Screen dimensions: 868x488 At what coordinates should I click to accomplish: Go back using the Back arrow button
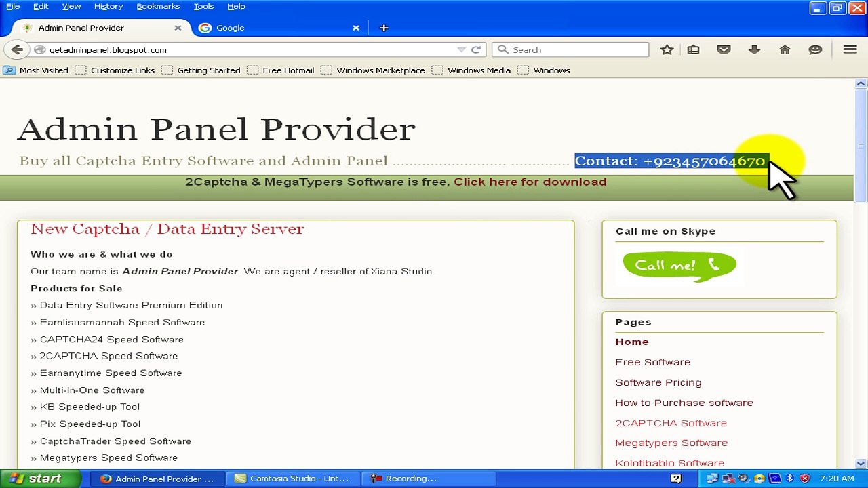pos(17,49)
